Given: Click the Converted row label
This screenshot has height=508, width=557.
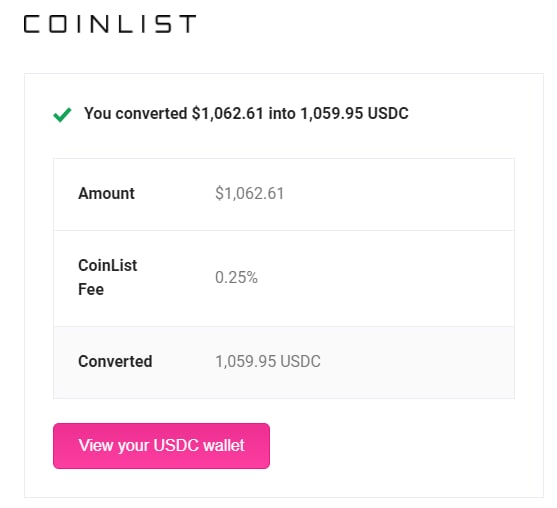Looking at the screenshot, I should (115, 361).
